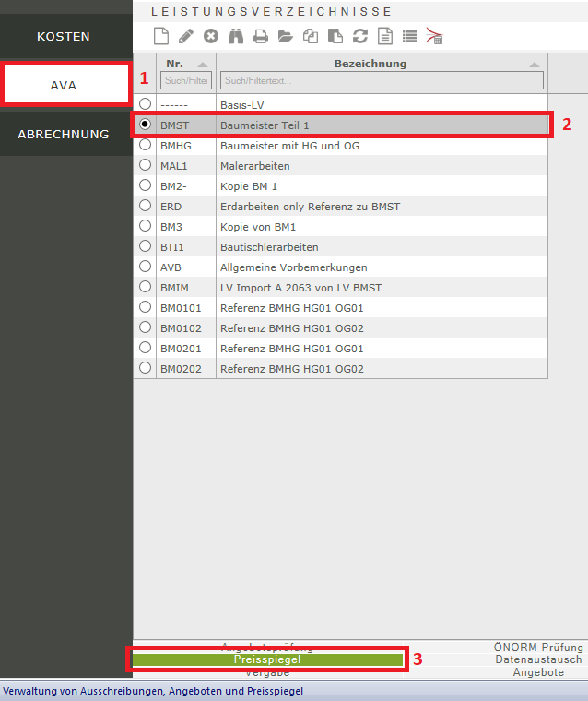Click the refresh arrows icon
Image resolution: width=588 pixels, height=701 pixels.
tap(360, 37)
